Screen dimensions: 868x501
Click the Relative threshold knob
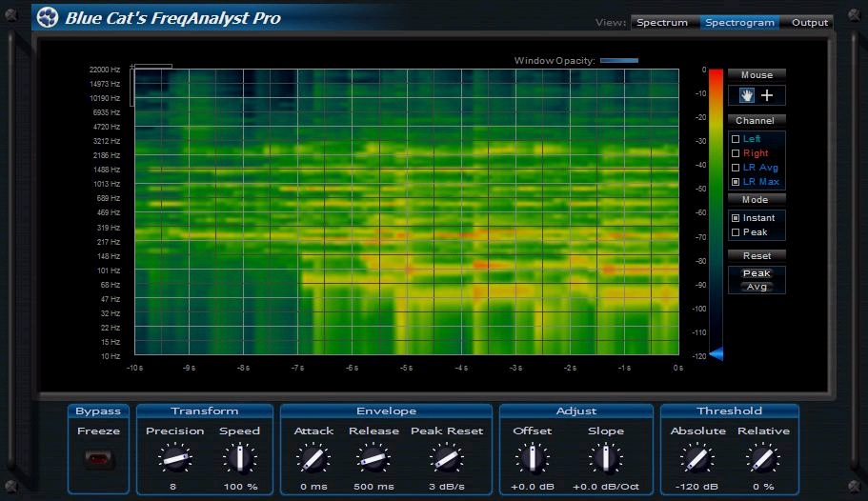[x=763, y=459]
